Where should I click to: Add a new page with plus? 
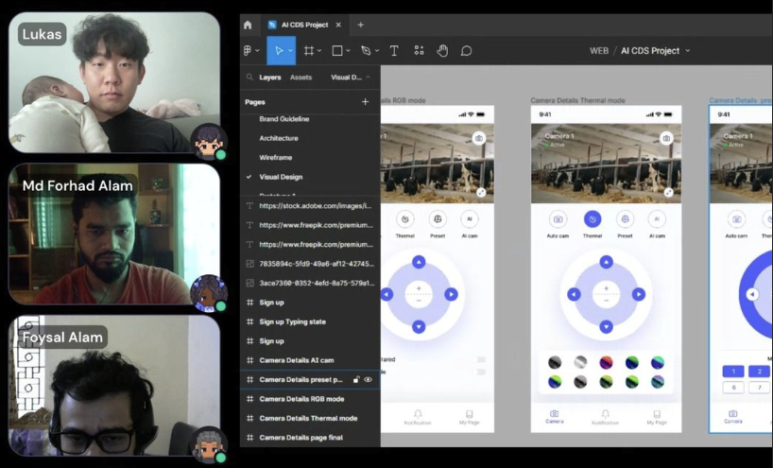click(x=365, y=102)
